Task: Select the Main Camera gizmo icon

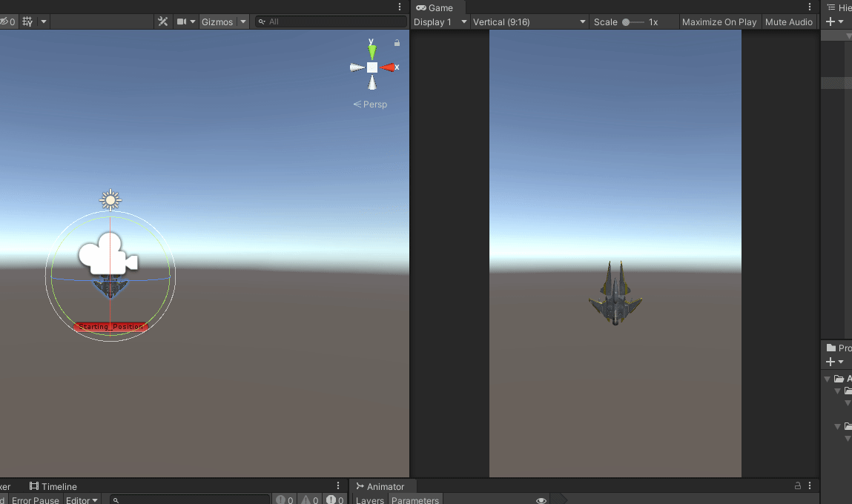Action: pyautogui.click(x=109, y=253)
